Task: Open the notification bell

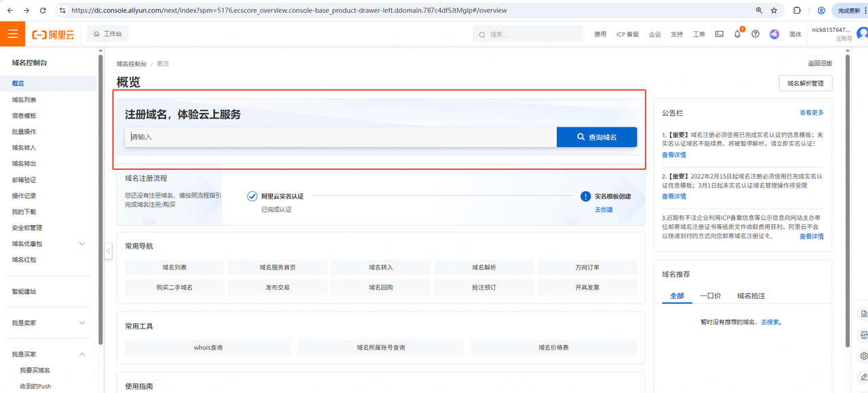Action: click(x=737, y=34)
